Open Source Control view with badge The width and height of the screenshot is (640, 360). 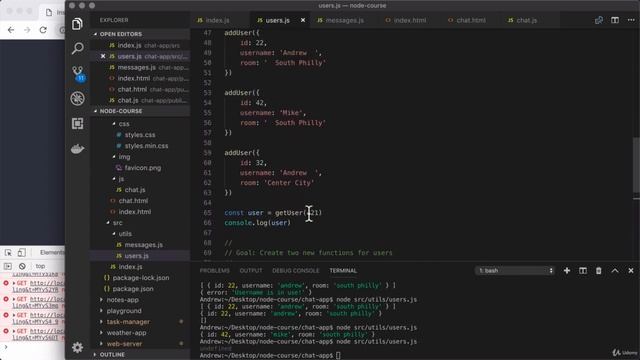(x=78, y=73)
